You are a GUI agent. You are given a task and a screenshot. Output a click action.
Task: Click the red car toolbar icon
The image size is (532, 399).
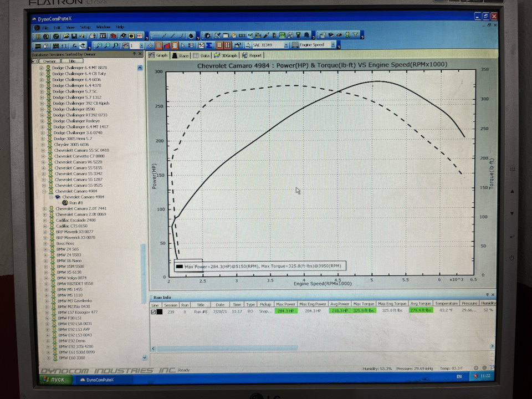point(339,35)
